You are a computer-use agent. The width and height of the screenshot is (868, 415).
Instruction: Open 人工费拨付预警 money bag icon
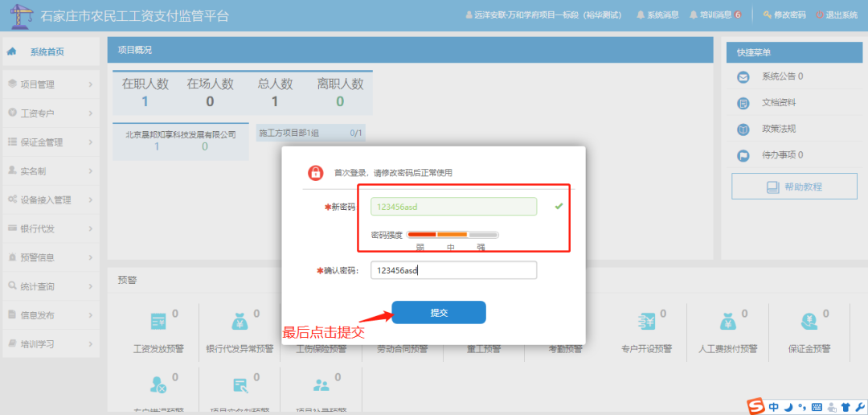tap(727, 321)
